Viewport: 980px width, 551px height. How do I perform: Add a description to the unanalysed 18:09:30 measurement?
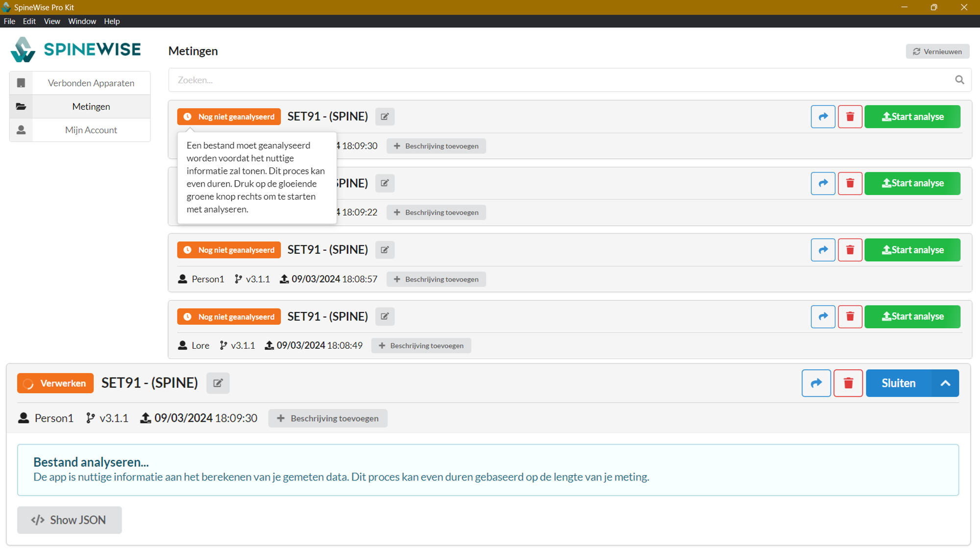pyautogui.click(x=436, y=146)
